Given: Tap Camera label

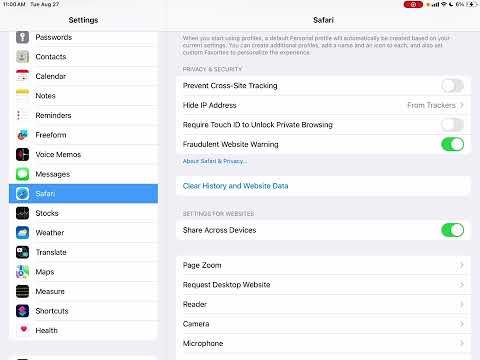Looking at the screenshot, I should (196, 324).
